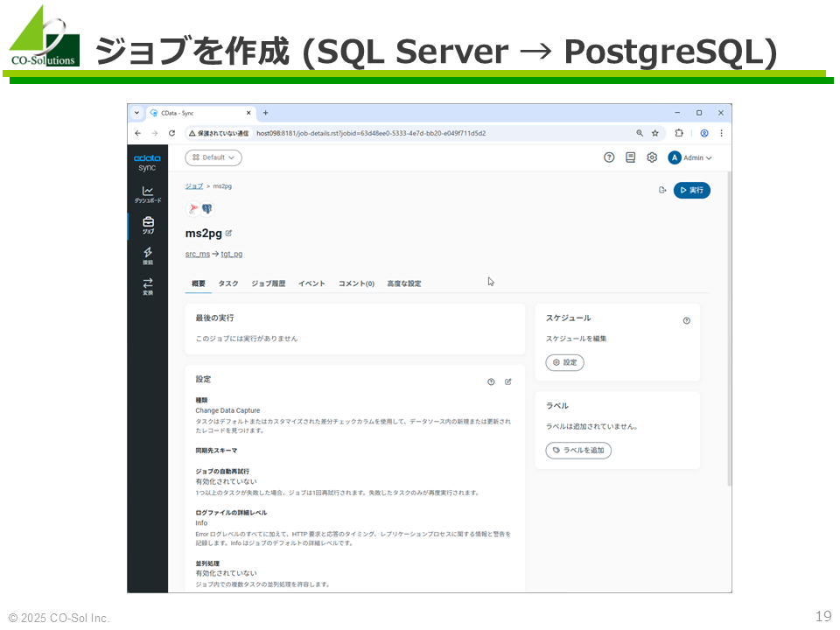
Task: Click the Admin user avatar
Action: [x=675, y=157]
